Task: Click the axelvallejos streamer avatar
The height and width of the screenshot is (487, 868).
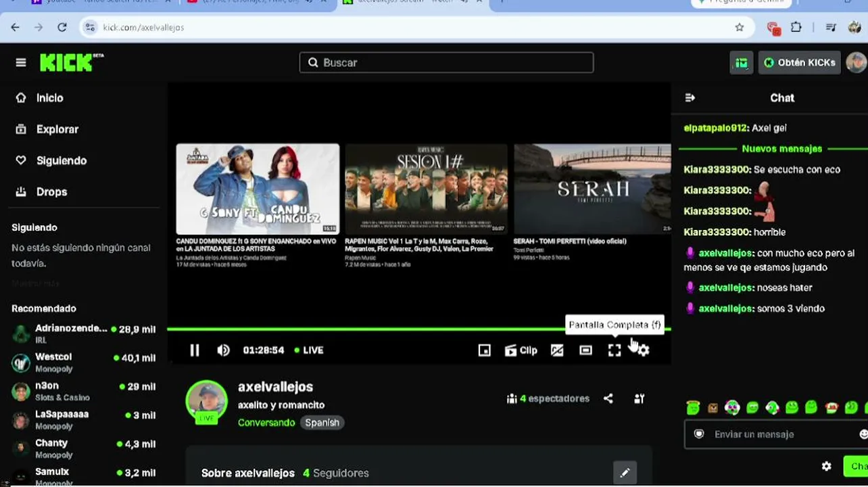Action: click(x=207, y=401)
